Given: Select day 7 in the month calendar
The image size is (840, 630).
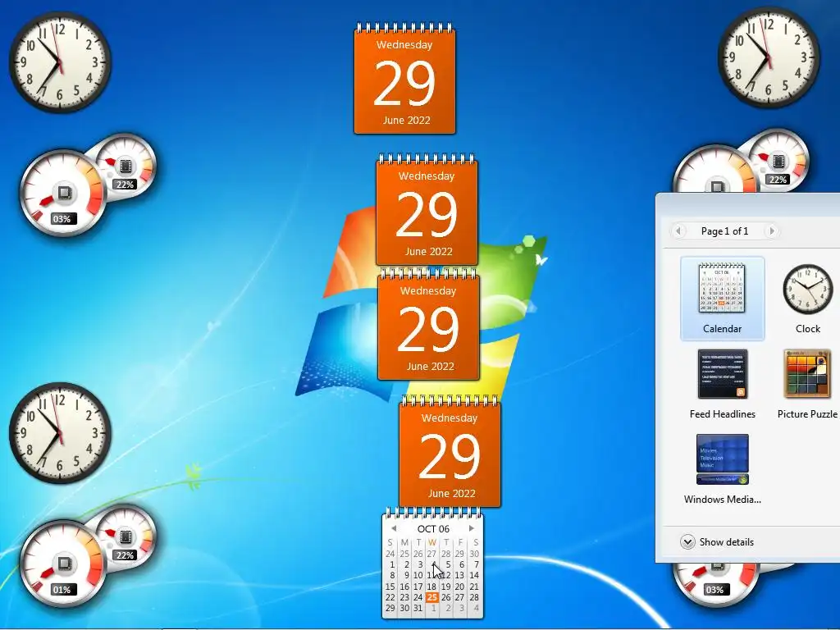Looking at the screenshot, I should point(476,564).
